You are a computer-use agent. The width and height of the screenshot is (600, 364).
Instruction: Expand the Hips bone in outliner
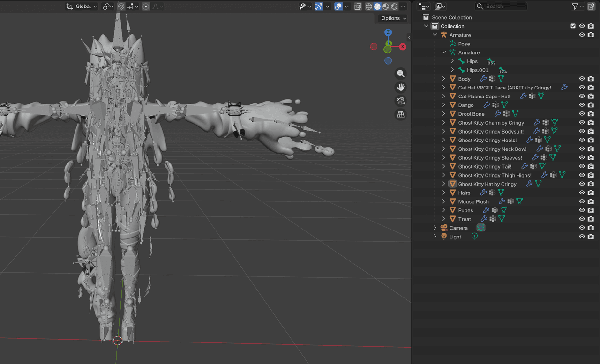[x=452, y=61]
